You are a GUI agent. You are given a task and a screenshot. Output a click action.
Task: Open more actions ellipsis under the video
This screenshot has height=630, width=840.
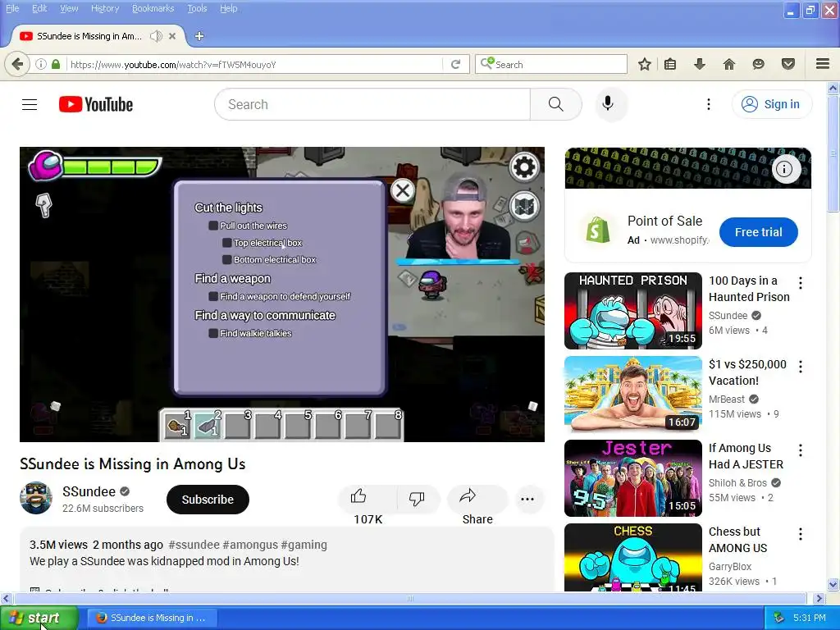pyautogui.click(x=527, y=500)
